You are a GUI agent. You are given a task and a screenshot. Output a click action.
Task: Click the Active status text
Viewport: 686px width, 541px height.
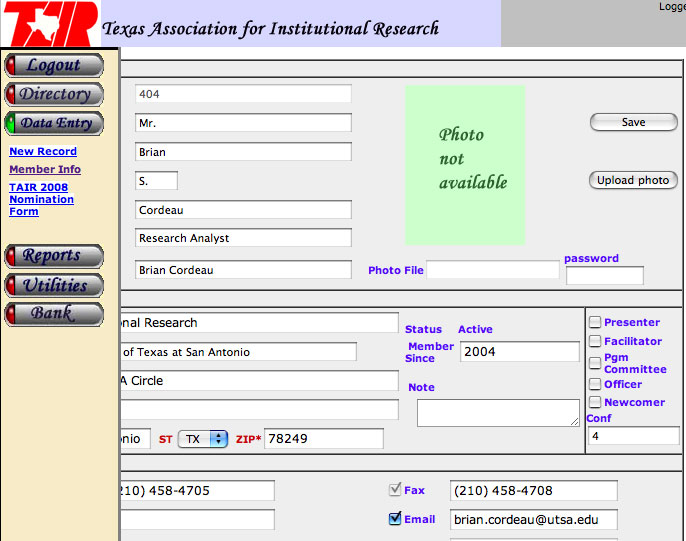475,329
